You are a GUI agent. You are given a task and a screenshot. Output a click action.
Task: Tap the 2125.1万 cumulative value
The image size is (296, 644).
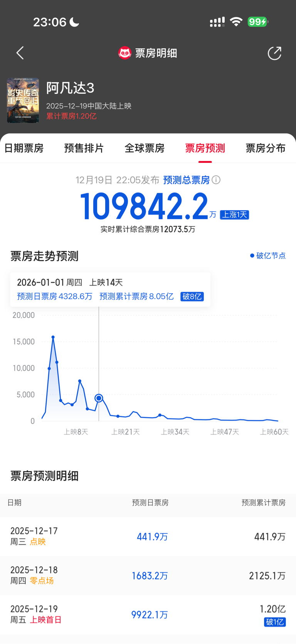coord(267,576)
